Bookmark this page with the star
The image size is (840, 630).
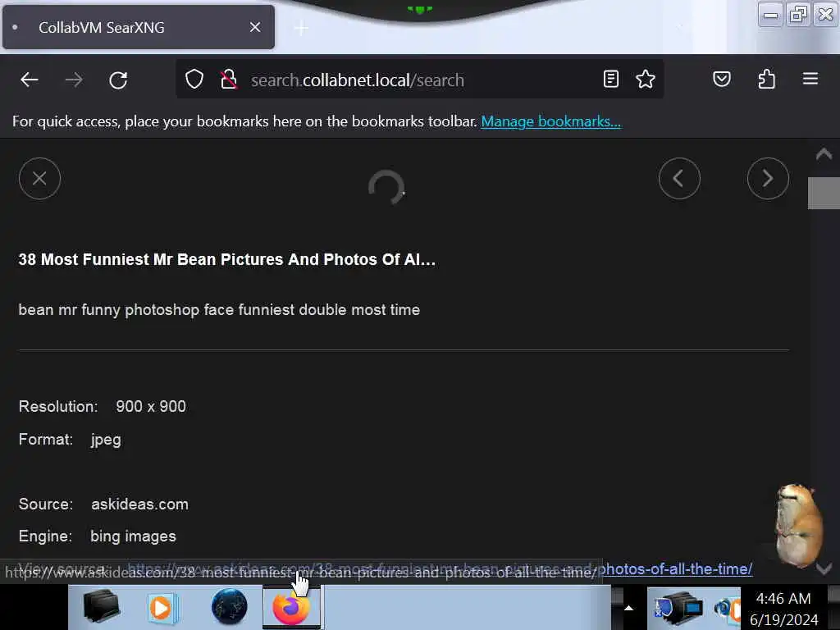pyautogui.click(x=645, y=80)
